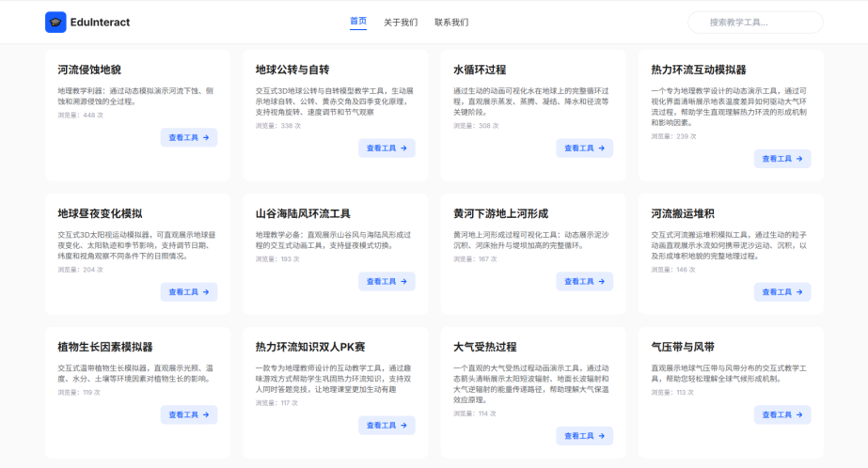Select the 植物生长因素模拟器 card title

[x=105, y=347]
